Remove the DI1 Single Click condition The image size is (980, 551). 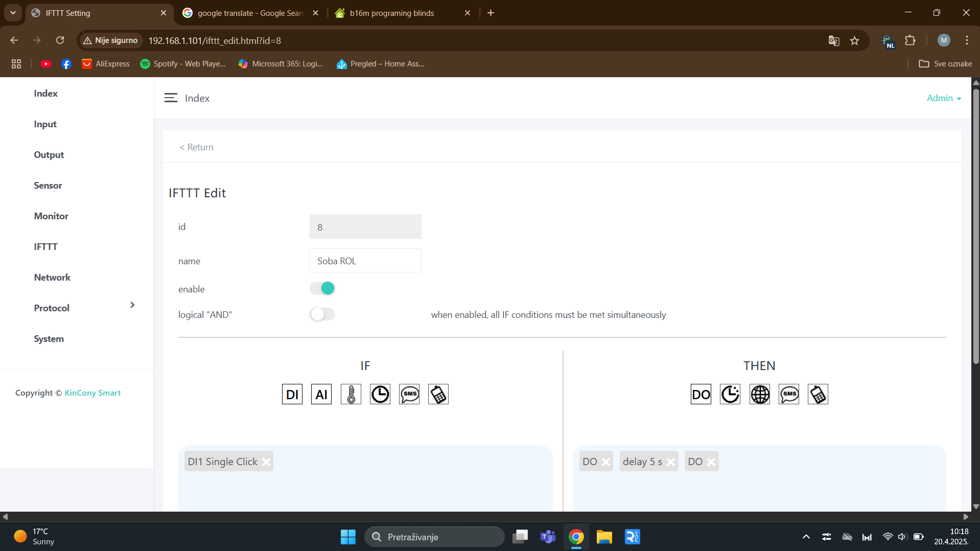click(266, 462)
